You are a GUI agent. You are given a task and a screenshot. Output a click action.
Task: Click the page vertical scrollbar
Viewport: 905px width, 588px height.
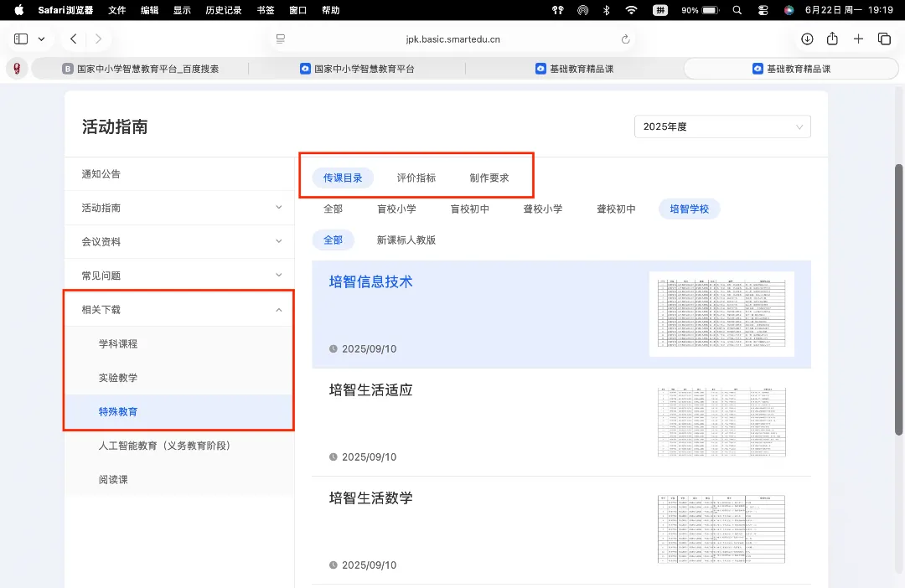click(898, 300)
